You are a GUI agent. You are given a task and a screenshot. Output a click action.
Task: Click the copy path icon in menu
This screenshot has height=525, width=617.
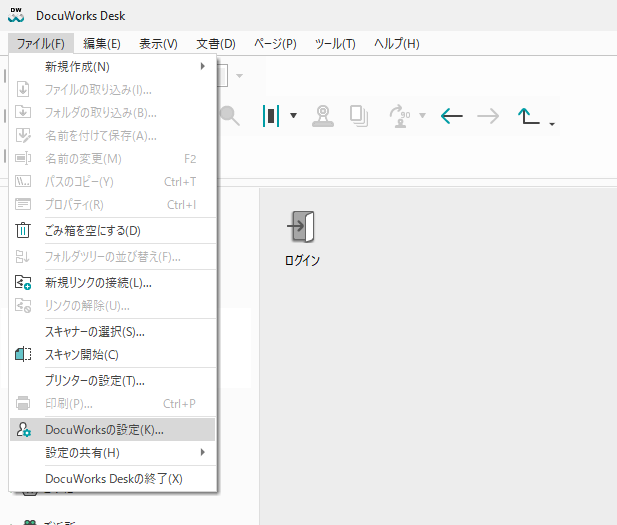tap(23, 181)
